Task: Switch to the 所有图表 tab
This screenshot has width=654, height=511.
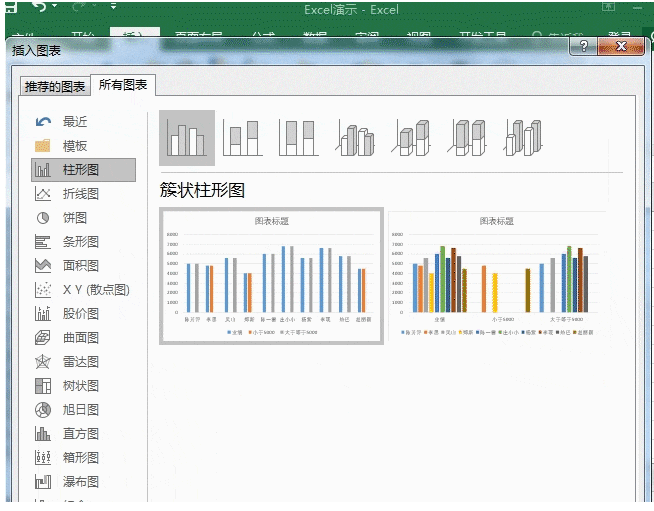Action: coord(123,86)
